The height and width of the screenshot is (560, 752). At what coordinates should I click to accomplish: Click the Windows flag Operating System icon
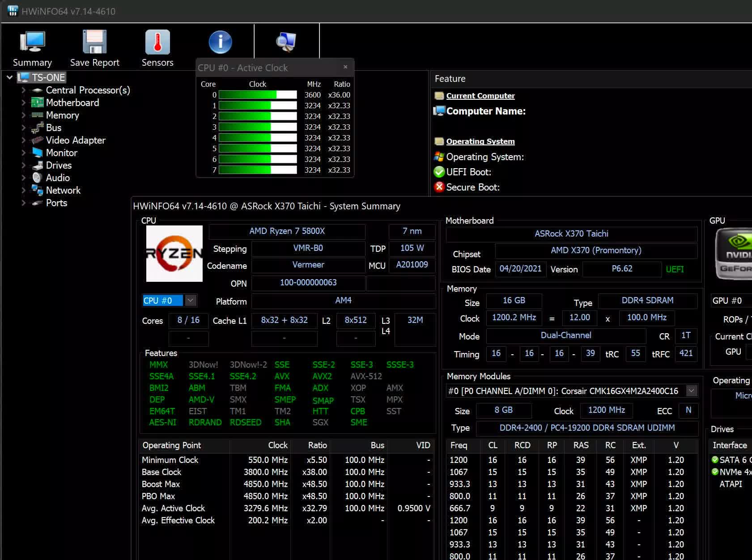coord(439,157)
